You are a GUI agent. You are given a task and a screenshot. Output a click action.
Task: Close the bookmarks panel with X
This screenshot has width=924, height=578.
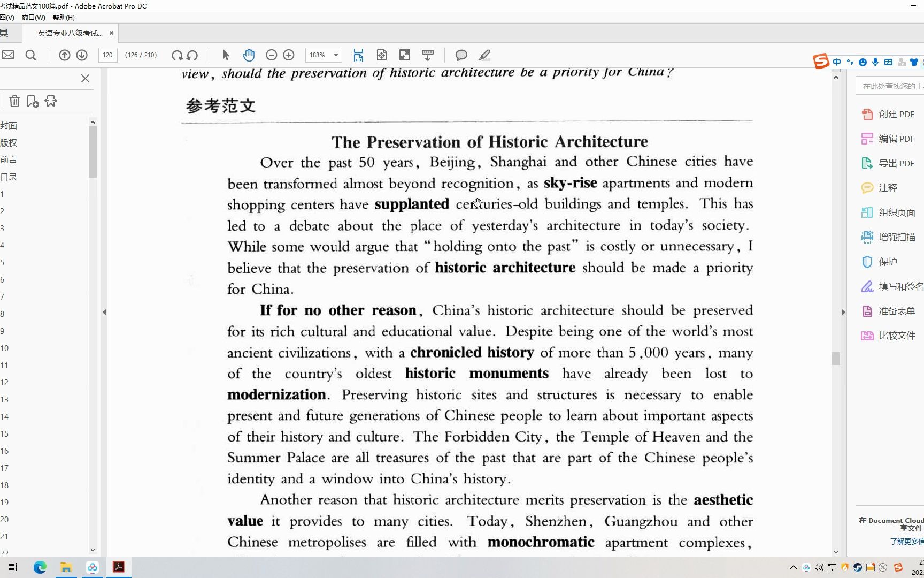click(x=85, y=79)
